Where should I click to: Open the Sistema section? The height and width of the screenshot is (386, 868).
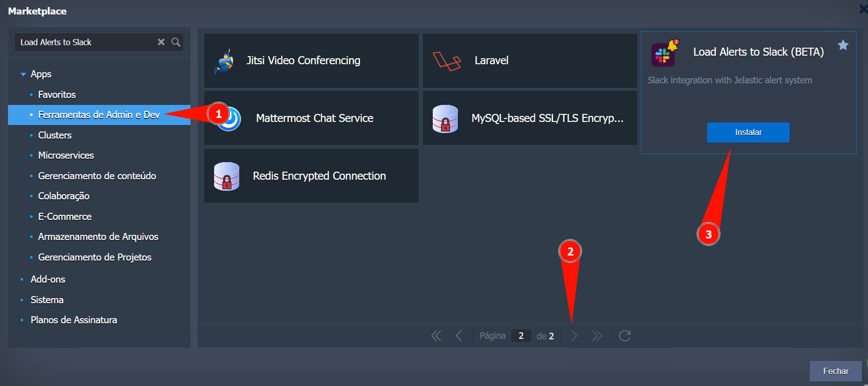click(47, 300)
